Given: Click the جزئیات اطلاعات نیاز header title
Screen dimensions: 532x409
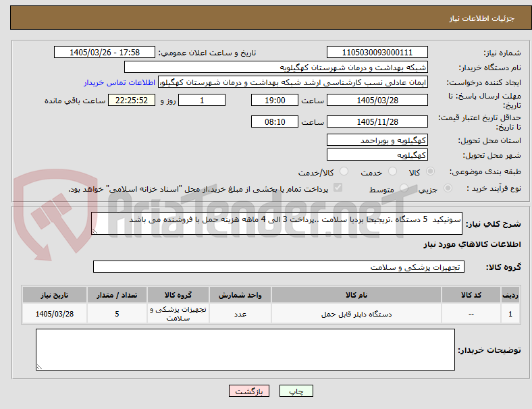Looking at the screenshot, I should click(x=481, y=18).
